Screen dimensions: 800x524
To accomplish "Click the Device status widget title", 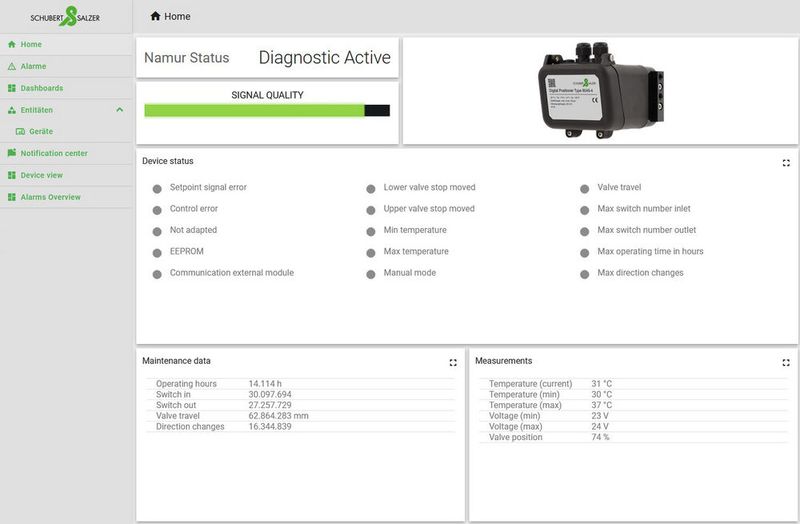I will 168,161.
